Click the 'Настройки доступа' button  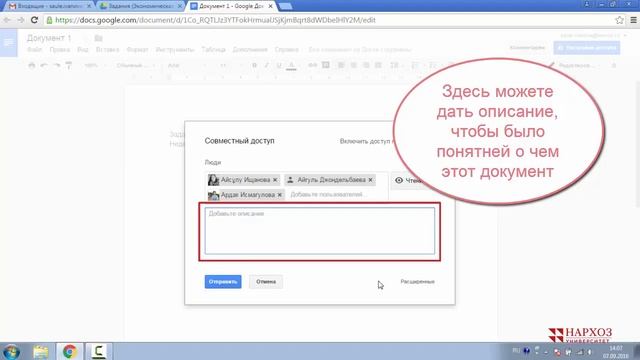(587, 48)
